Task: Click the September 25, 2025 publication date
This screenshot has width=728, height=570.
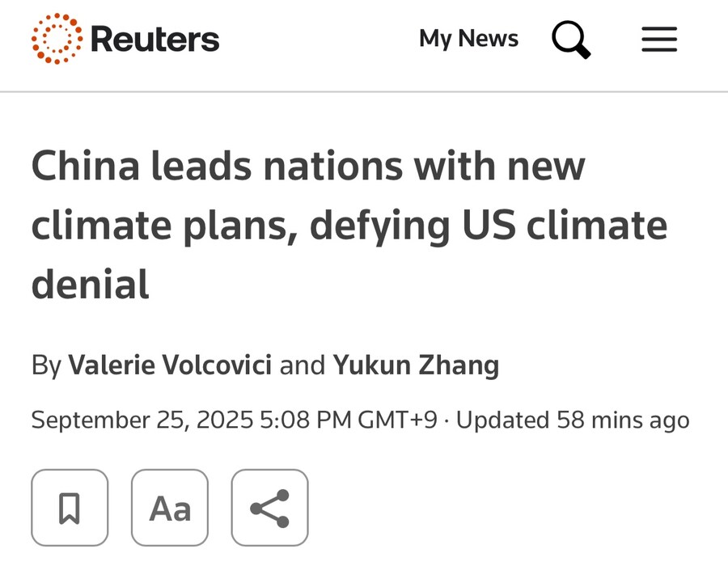Action: (142, 420)
